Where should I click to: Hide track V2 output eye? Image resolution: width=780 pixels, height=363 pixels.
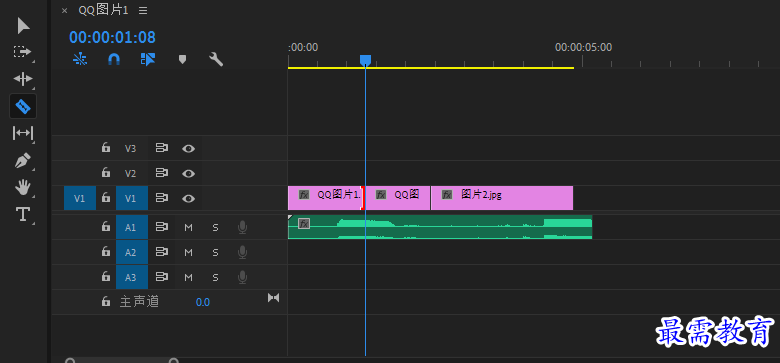pos(189,173)
